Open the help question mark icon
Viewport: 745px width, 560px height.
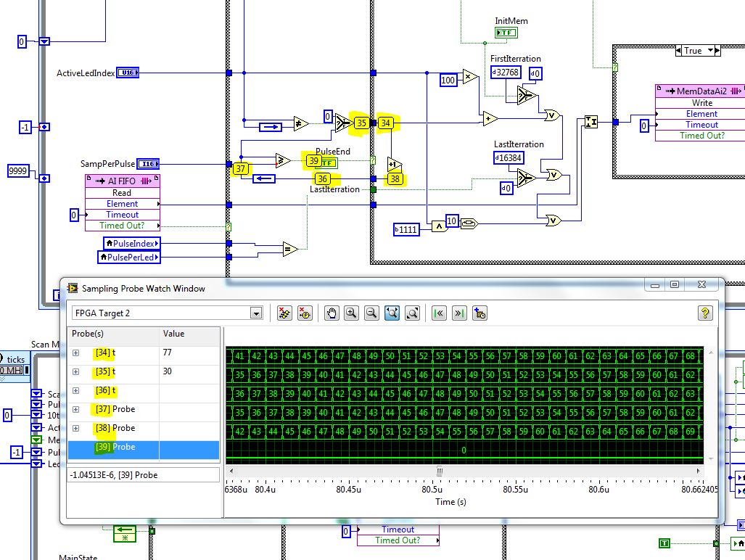705,313
